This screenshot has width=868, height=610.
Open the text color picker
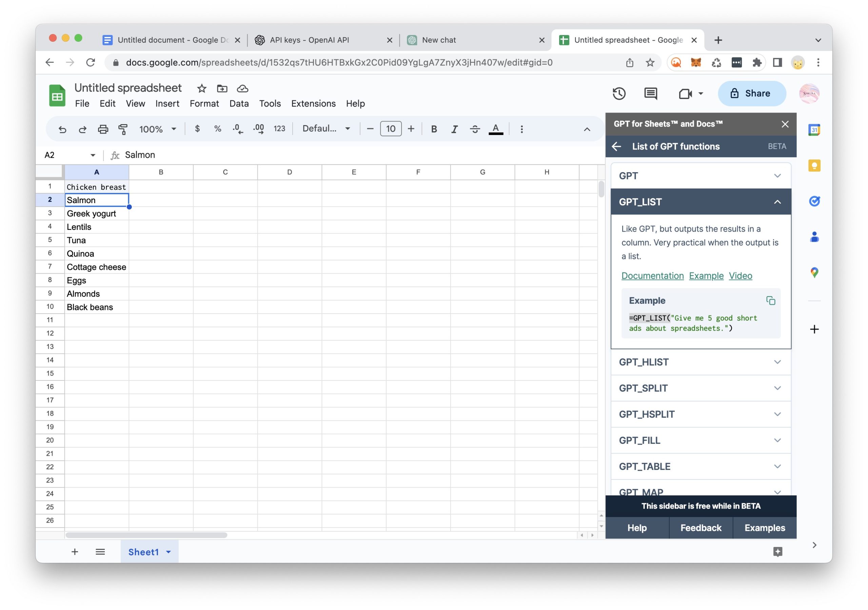point(496,129)
